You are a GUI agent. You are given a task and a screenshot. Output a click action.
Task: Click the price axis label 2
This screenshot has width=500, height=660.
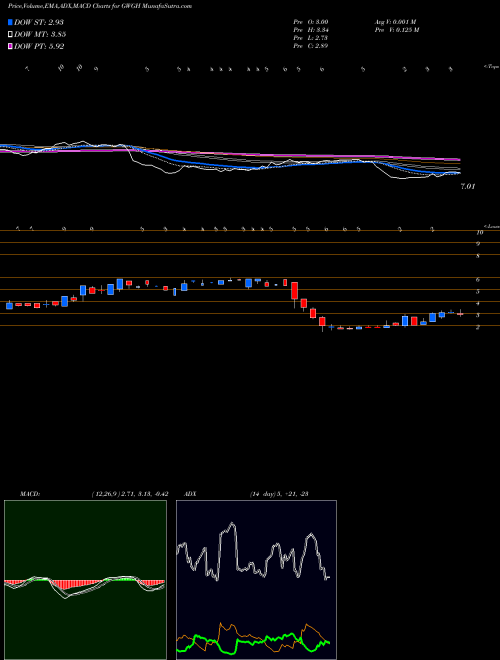pyautogui.click(x=478, y=327)
